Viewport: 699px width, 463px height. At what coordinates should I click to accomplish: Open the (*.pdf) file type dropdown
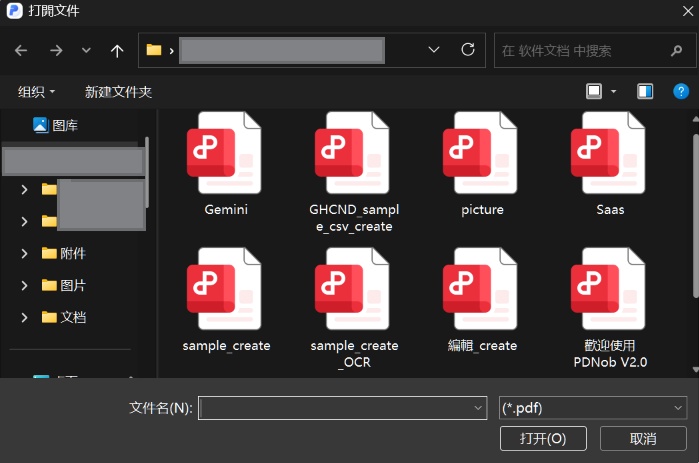pos(592,408)
